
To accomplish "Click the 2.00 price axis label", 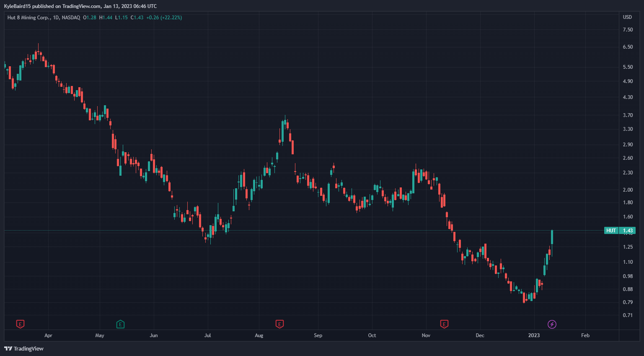I will pos(628,190).
